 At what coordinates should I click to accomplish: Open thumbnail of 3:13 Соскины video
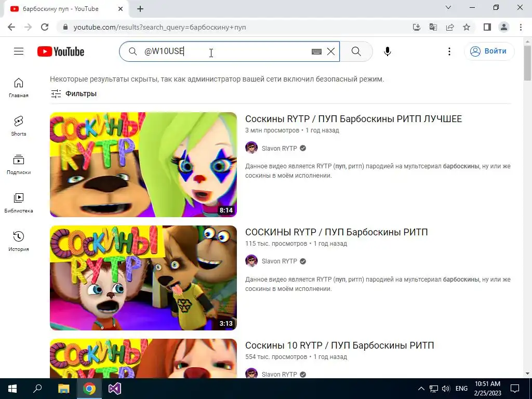143,278
